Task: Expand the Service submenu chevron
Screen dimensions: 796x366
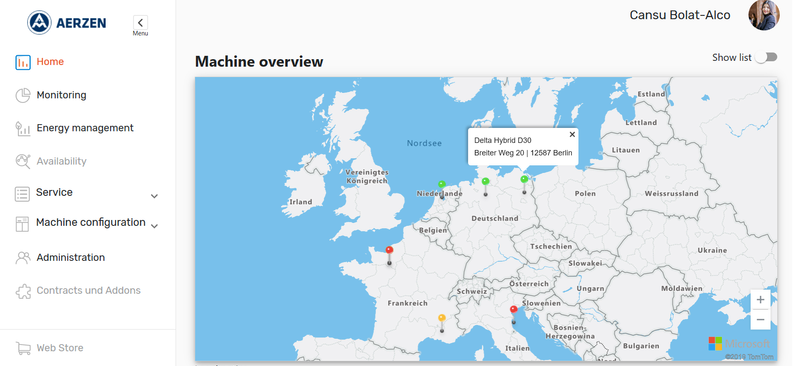Action: (x=154, y=196)
